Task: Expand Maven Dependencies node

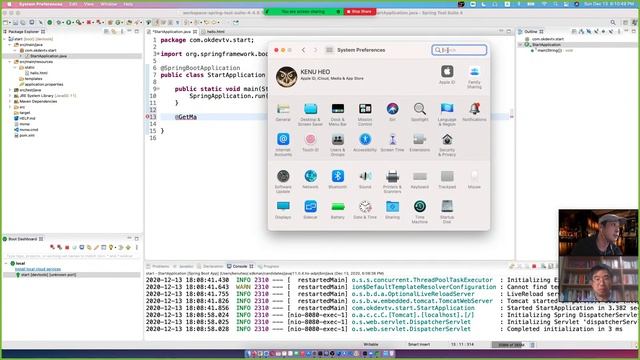Action: (x=10, y=101)
